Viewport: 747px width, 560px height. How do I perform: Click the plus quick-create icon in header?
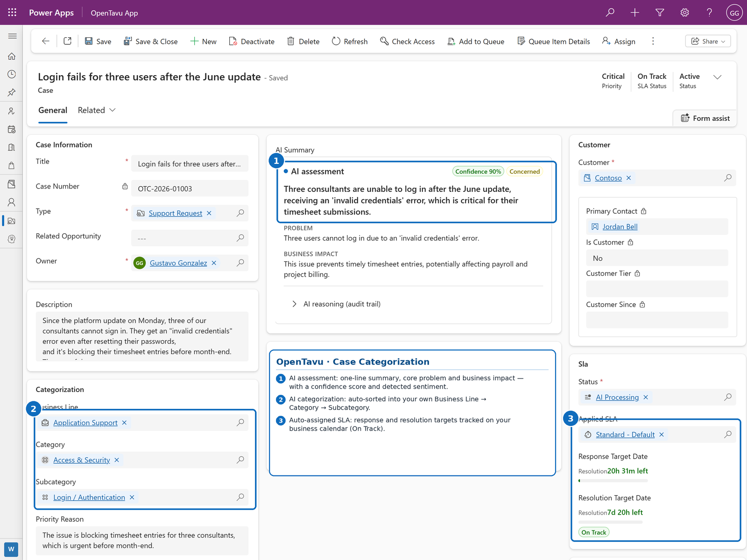point(635,13)
